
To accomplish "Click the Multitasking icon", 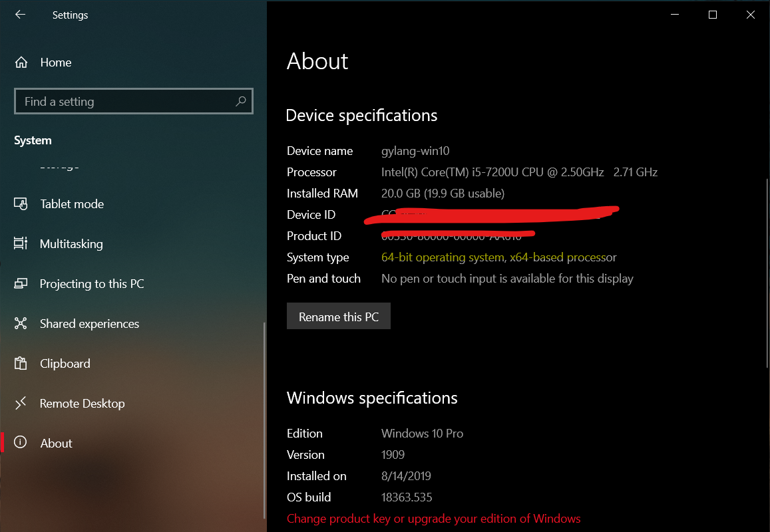I will pos(21,243).
